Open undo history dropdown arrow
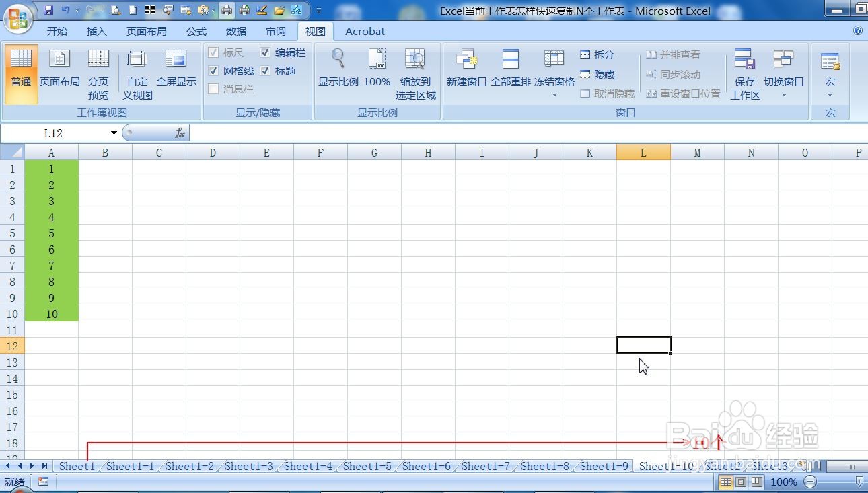868x493 pixels. 77,10
